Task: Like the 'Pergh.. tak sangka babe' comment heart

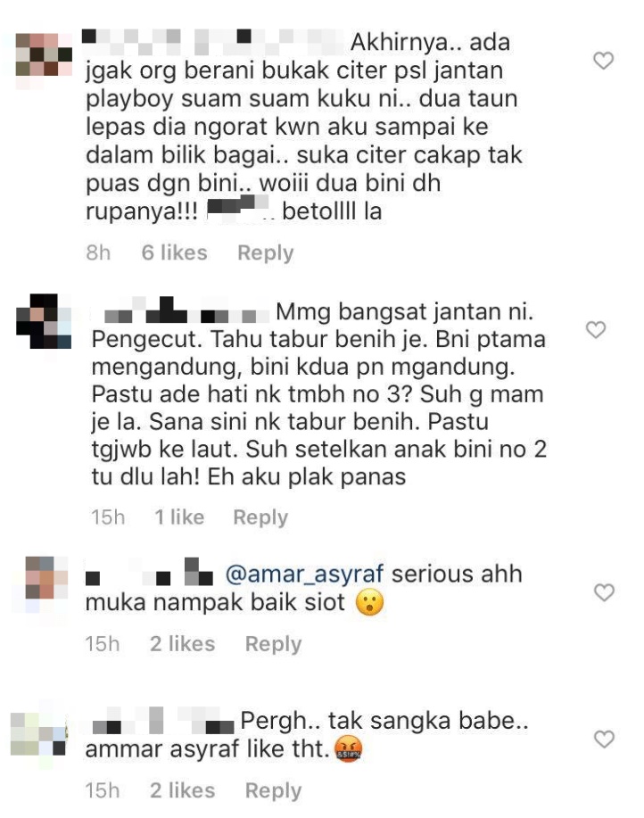Action: (x=604, y=739)
